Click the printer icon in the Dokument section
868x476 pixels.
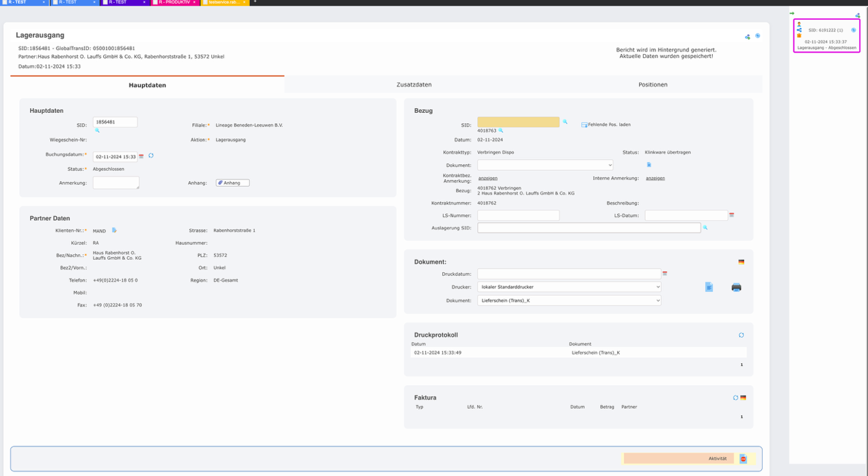point(736,287)
